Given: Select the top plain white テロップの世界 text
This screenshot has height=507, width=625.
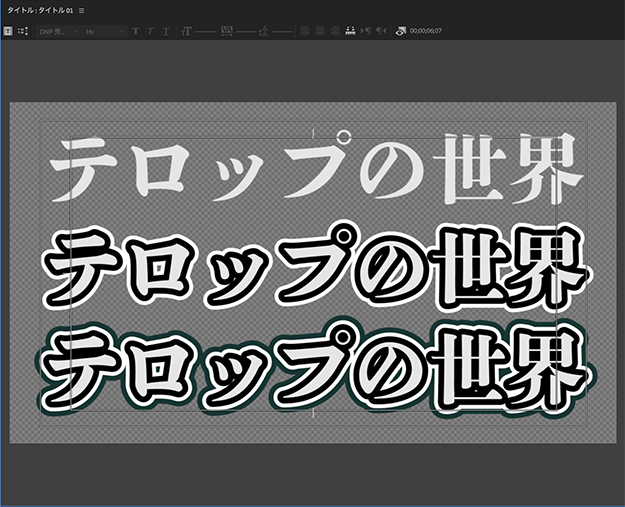Looking at the screenshot, I should 315,167.
